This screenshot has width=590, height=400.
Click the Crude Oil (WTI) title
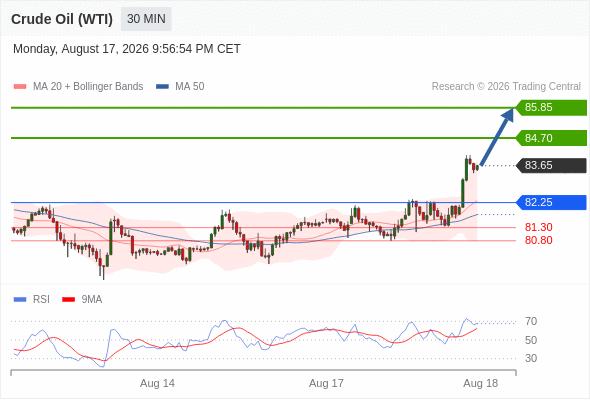point(62,19)
